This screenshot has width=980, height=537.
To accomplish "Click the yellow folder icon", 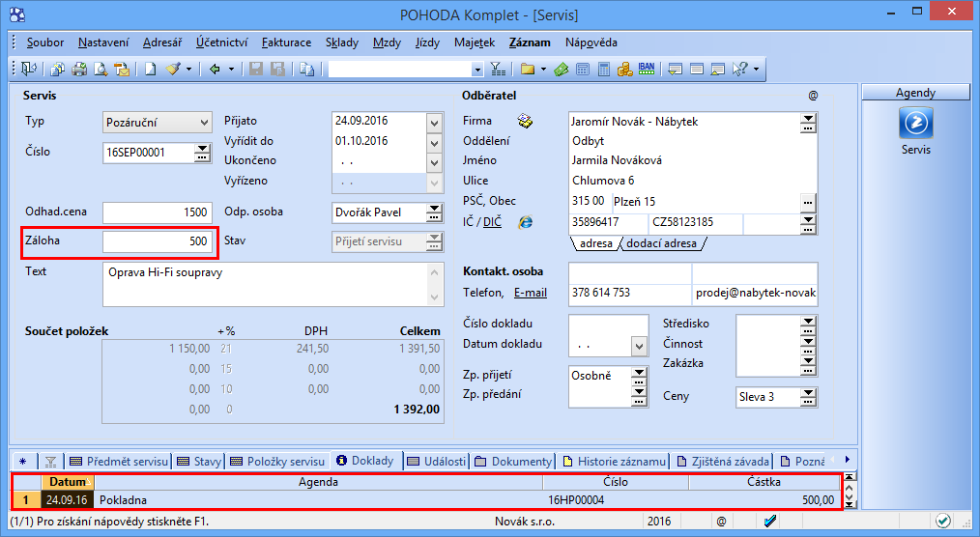I will point(528,69).
